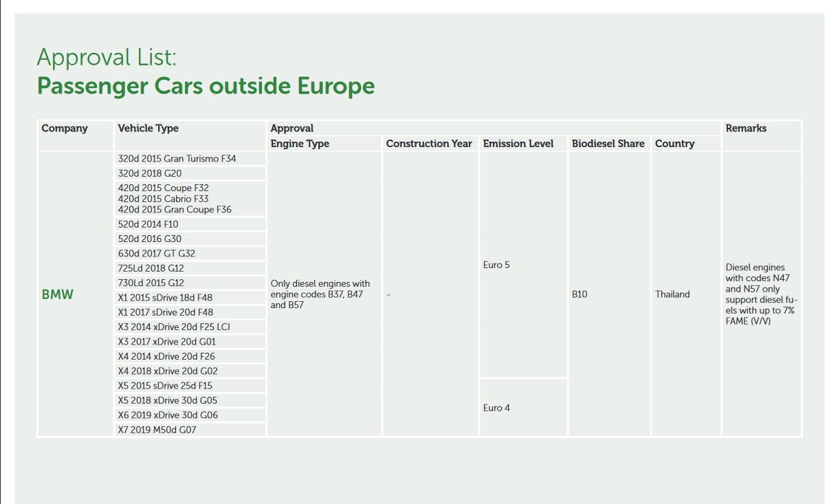Image resolution: width=838 pixels, height=504 pixels.
Task: Select row '520d 2014 F10'
Action: tap(190, 224)
